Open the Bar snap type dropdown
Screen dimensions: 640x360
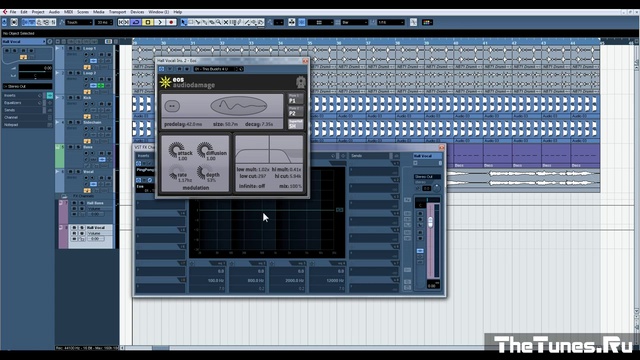point(354,22)
